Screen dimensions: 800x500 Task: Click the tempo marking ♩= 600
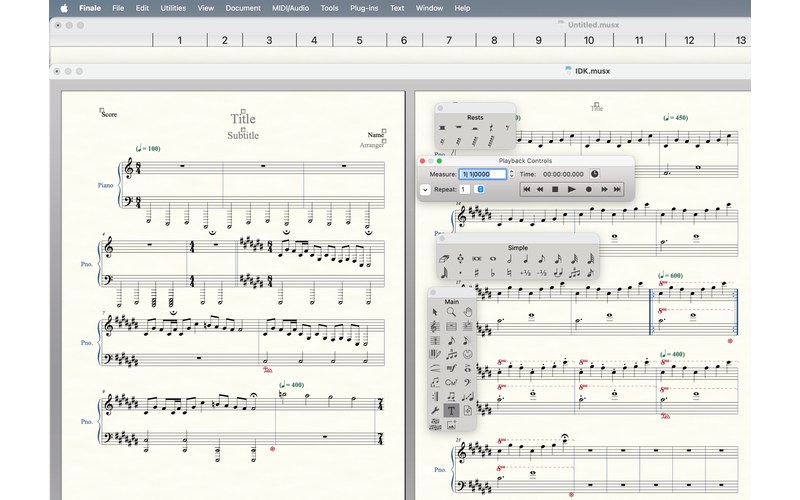[x=671, y=276]
